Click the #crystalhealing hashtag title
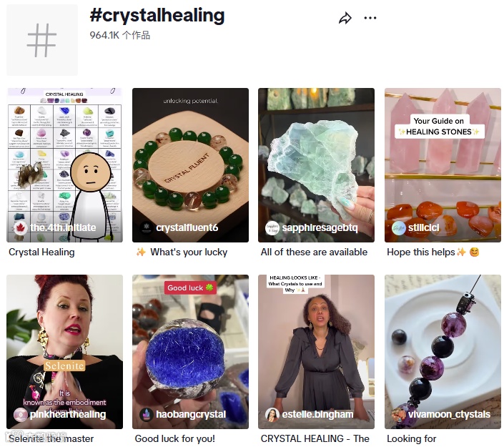 pos(157,16)
